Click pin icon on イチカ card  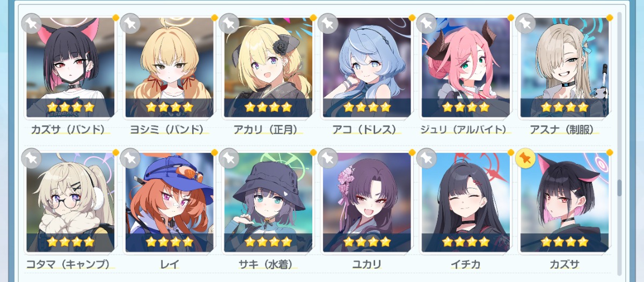pyautogui.click(x=426, y=158)
